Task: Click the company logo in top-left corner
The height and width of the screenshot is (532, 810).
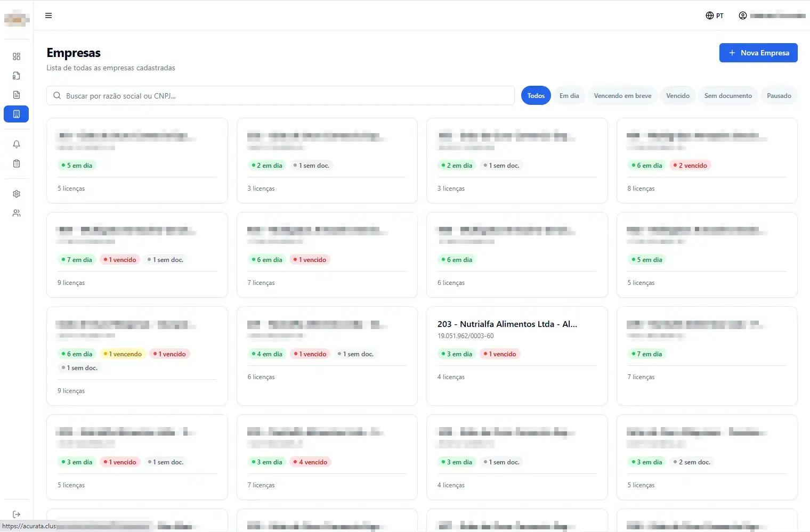Action: point(17,18)
